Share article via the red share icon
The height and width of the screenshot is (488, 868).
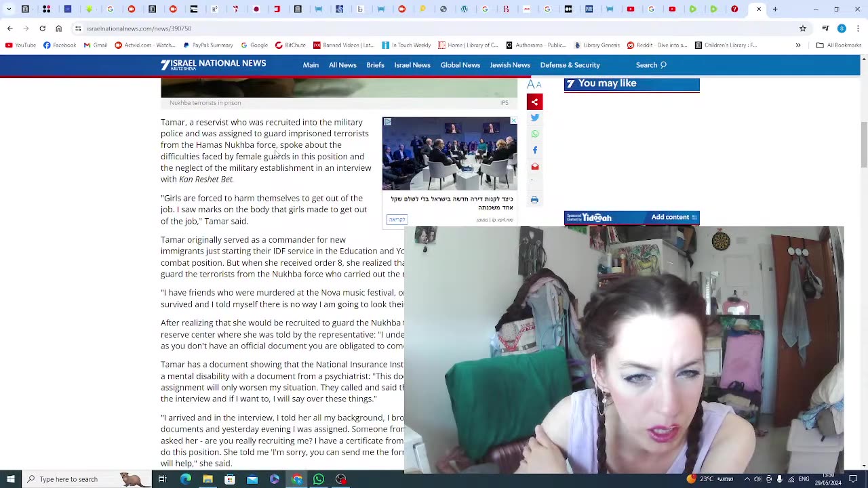534,102
